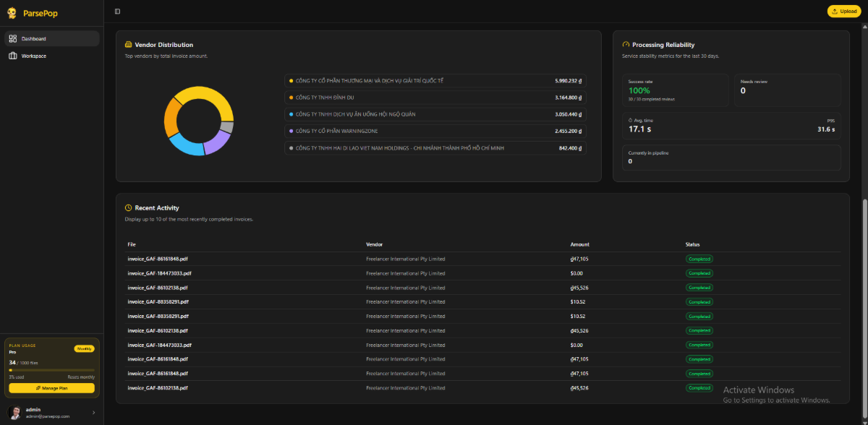Image resolution: width=868 pixels, height=425 pixels.
Task: Click the Recent Activity heading
Action: [x=157, y=207]
